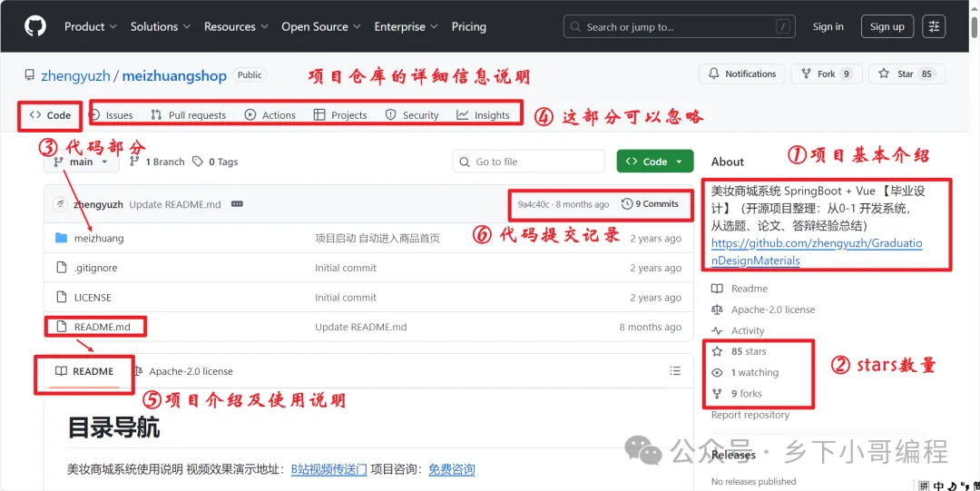Open the Resources dropdown
Screen dimensions: 980x491
pos(236,26)
